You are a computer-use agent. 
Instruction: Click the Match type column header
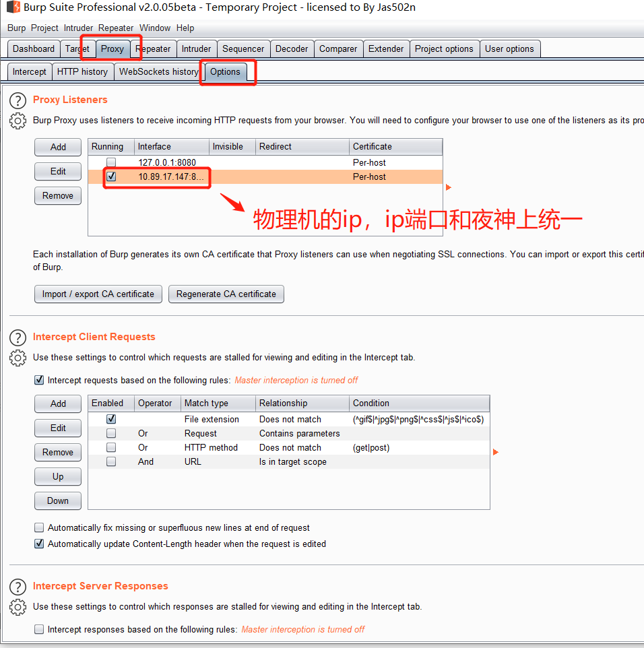[x=218, y=403]
